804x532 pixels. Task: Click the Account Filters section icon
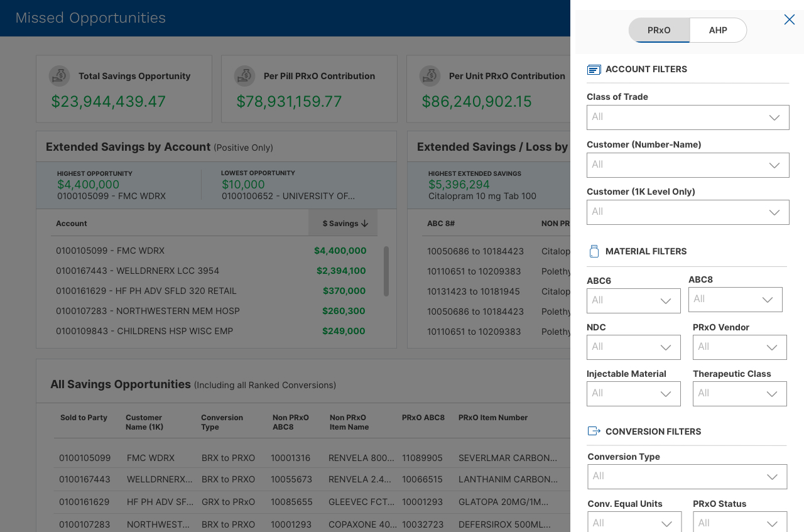click(594, 70)
